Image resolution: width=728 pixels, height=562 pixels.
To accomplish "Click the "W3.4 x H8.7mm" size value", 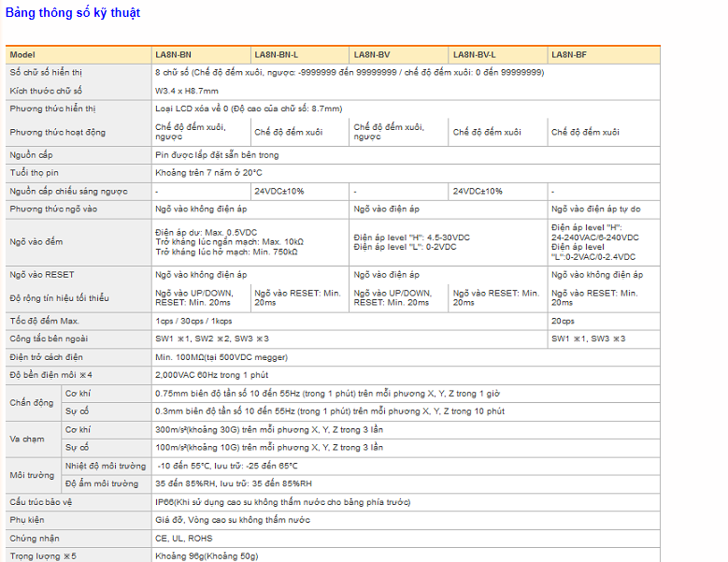I will (x=187, y=91).
